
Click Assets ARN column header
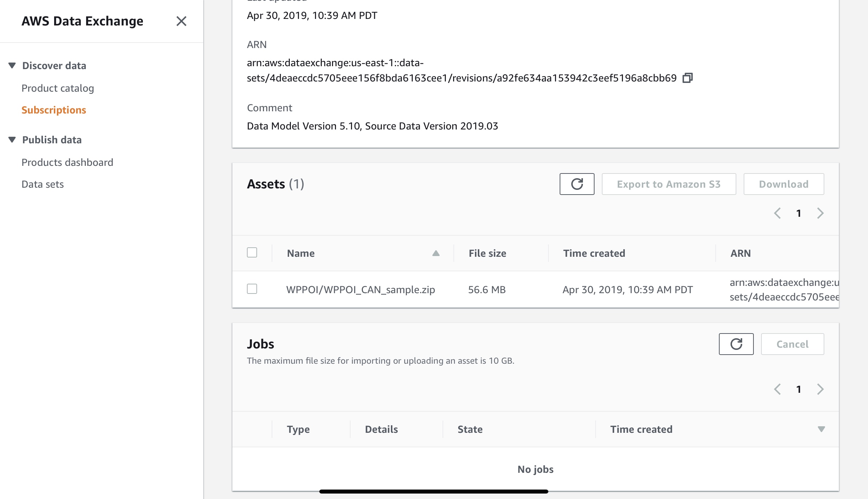741,253
